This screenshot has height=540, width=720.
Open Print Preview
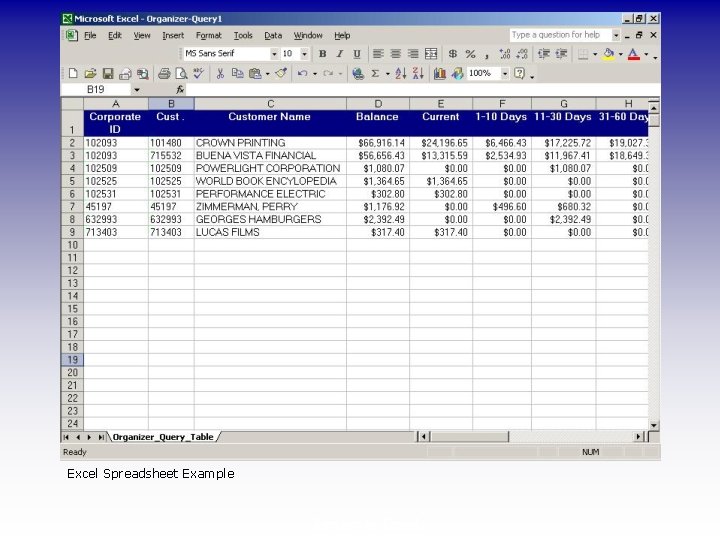click(181, 73)
